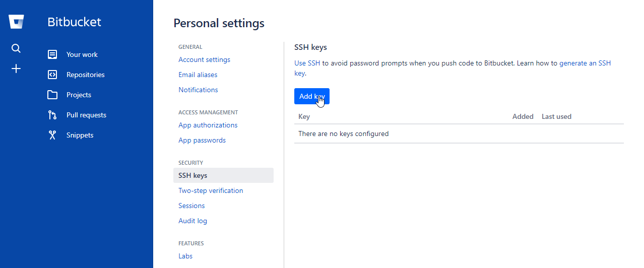Viewport: 644px width, 268px height.
Task: Click the Projects folder icon
Action: 52,95
